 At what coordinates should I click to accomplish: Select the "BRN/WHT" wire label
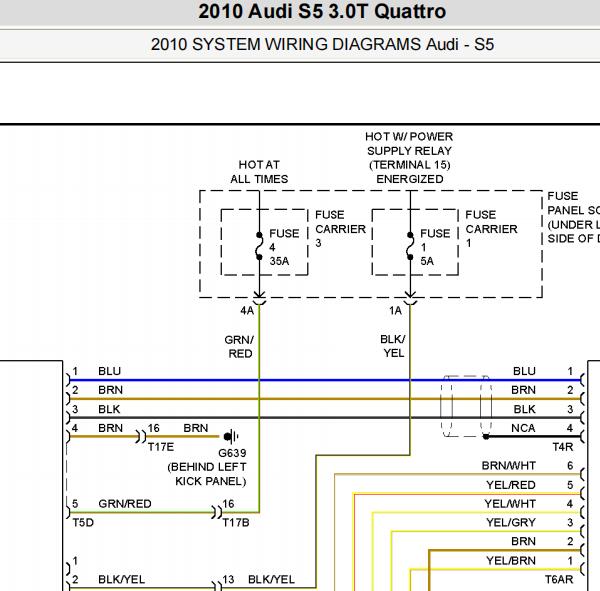tap(509, 466)
